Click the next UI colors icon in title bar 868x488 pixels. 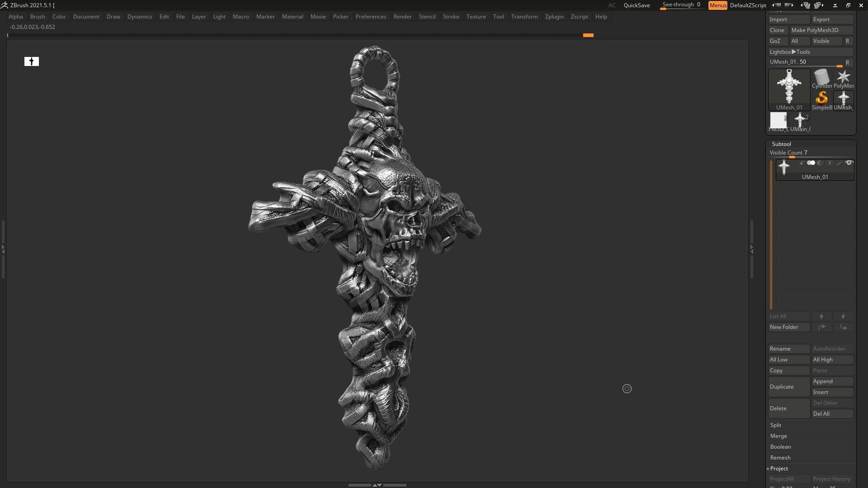[789, 5]
